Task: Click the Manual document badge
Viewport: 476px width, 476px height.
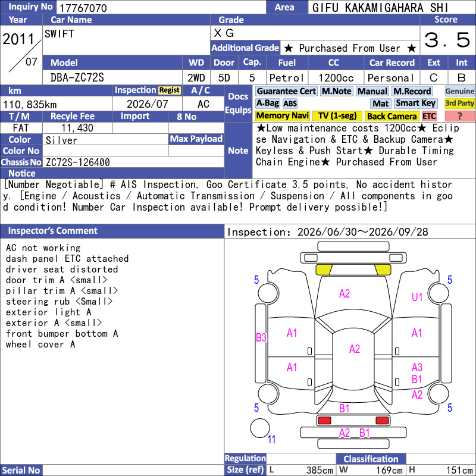Action: coord(372,91)
